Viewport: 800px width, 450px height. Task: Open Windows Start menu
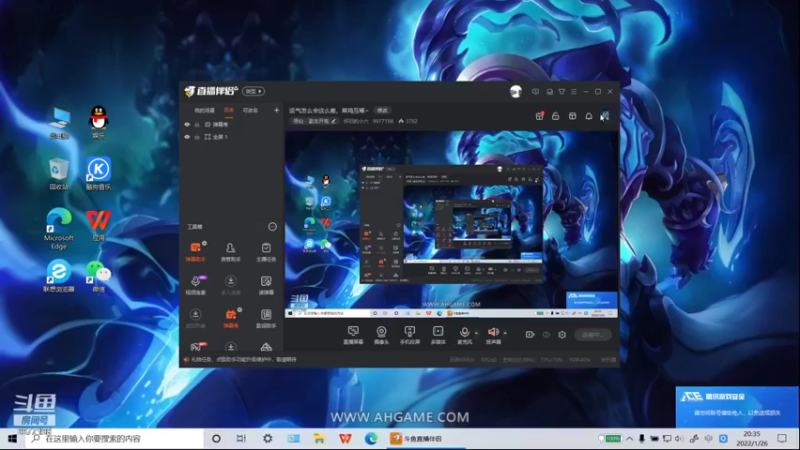(x=12, y=438)
